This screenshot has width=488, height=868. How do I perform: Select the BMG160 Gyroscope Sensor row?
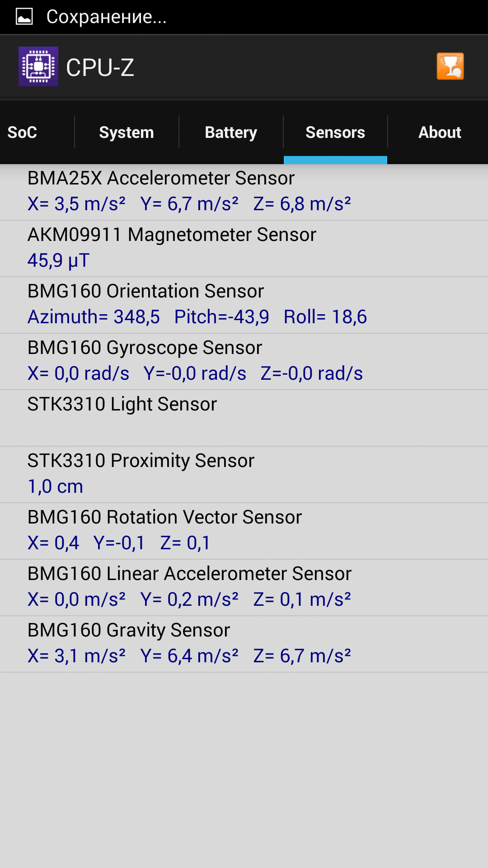[244, 361]
